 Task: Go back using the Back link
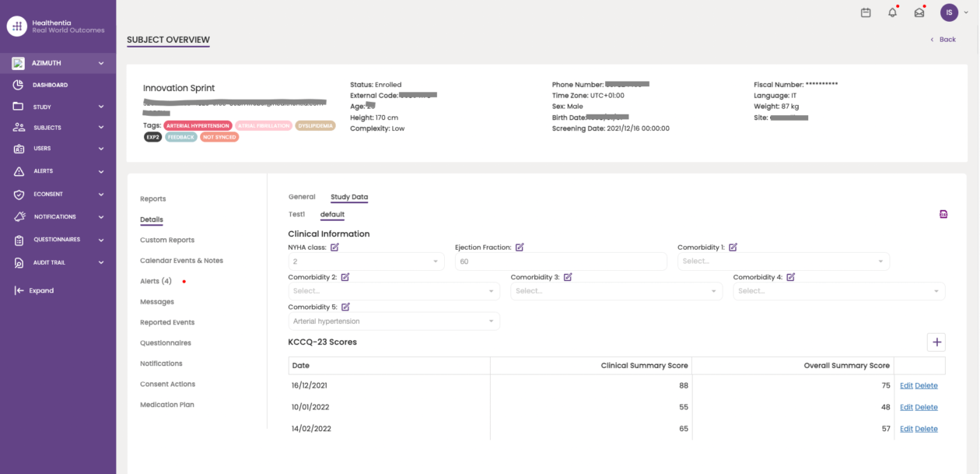tap(943, 39)
